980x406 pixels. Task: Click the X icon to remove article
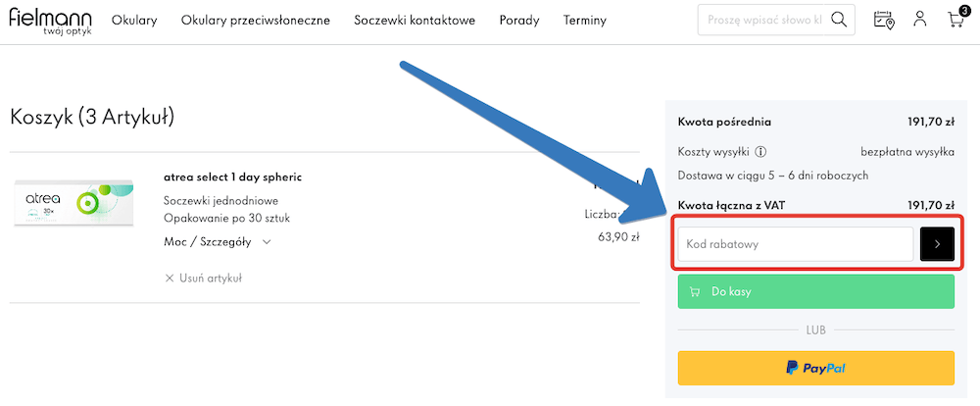[170, 278]
